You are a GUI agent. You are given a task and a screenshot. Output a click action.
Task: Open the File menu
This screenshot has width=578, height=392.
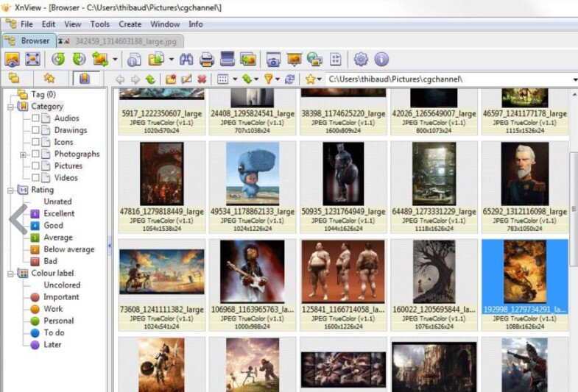pos(27,24)
